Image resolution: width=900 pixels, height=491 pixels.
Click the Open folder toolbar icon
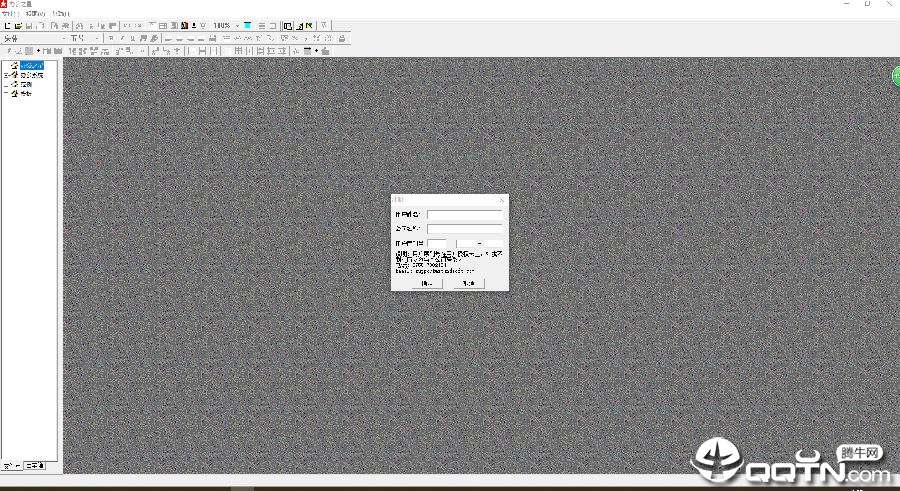18,26
